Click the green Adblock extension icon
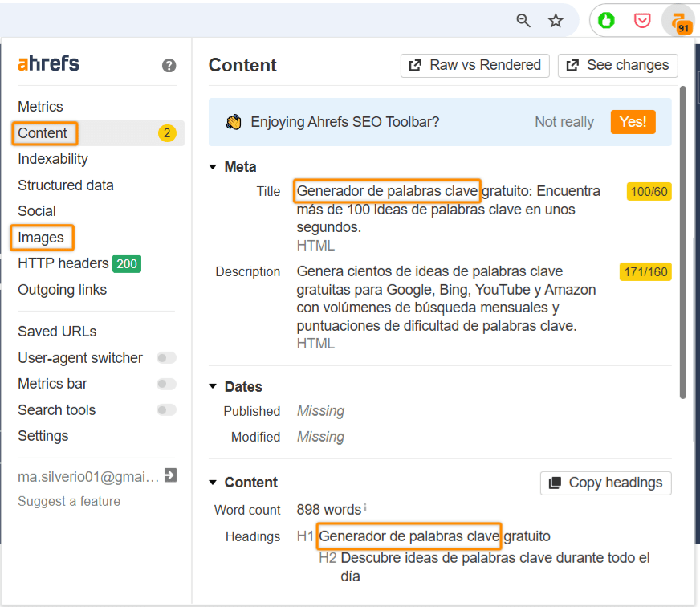 tap(606, 21)
